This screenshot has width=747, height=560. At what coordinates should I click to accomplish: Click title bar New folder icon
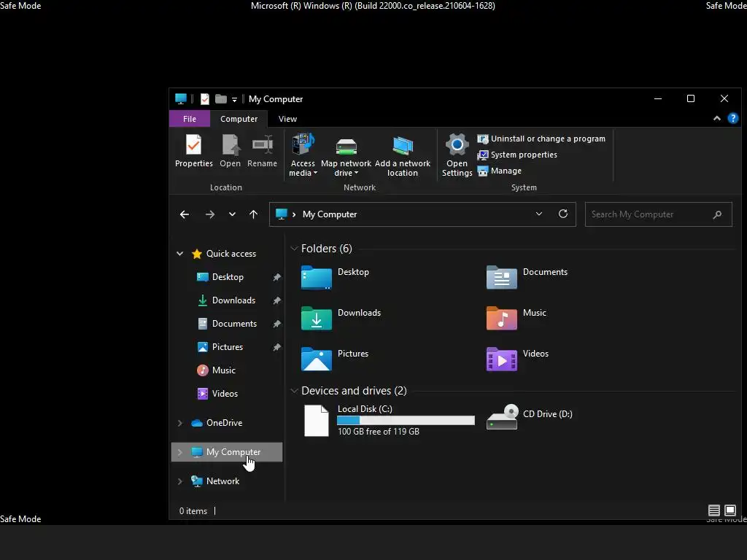pos(220,98)
